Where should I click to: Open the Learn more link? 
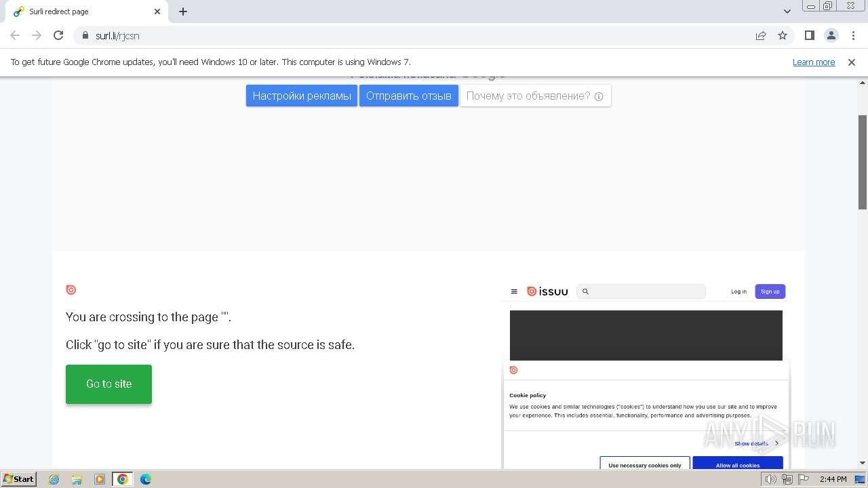[x=814, y=62]
